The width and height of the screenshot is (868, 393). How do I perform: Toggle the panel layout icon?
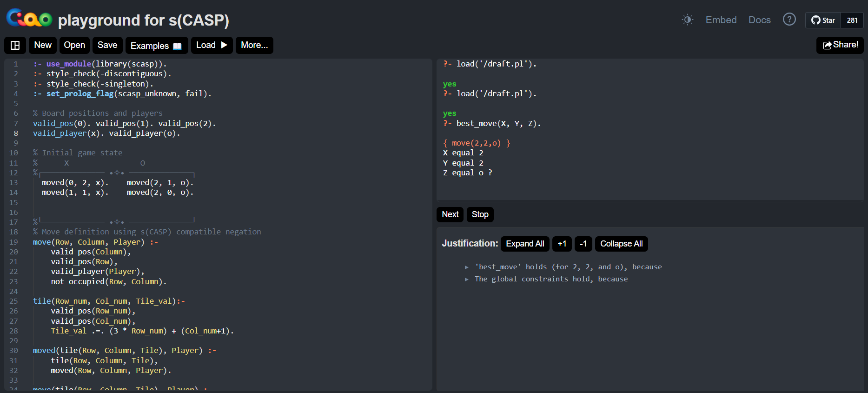point(15,45)
